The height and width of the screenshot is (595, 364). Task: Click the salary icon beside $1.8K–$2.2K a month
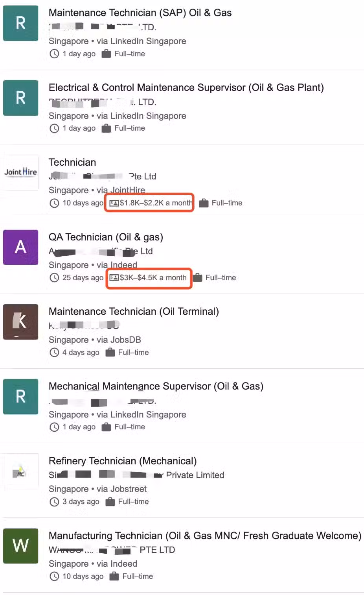click(x=114, y=203)
